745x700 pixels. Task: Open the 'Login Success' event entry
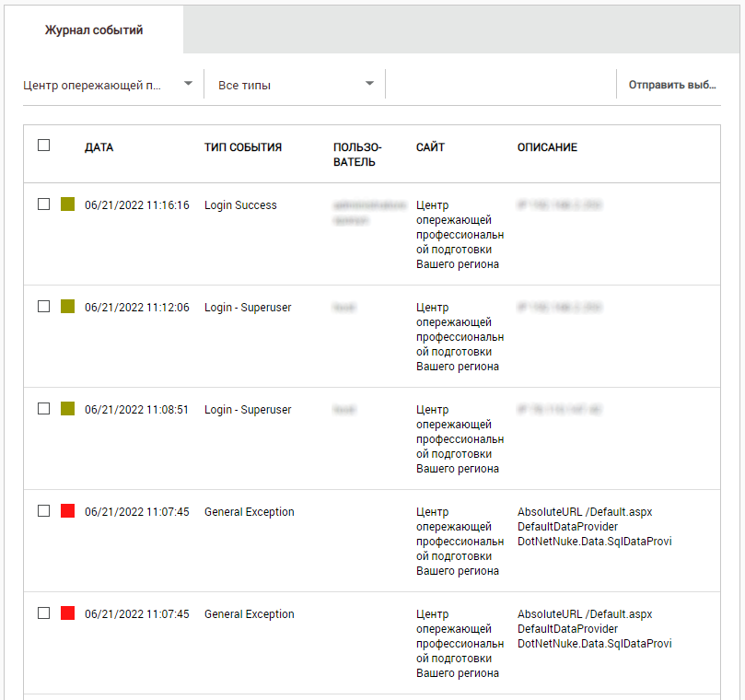pyautogui.click(x=240, y=205)
